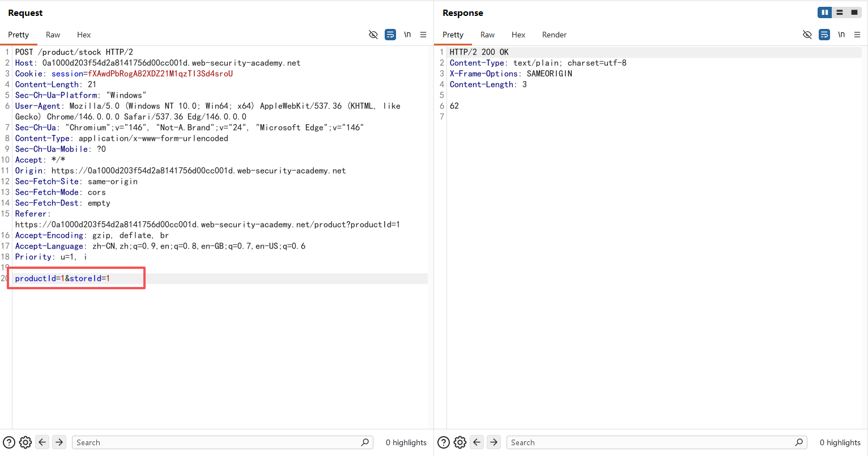The image size is (868, 456).
Task: Open the Response Render tab
Action: coord(554,35)
